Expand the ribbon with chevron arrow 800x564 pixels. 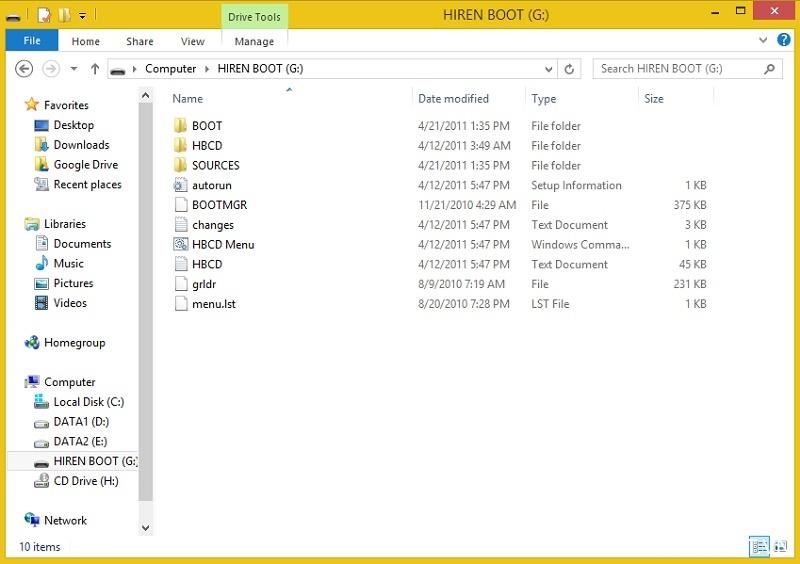click(766, 40)
